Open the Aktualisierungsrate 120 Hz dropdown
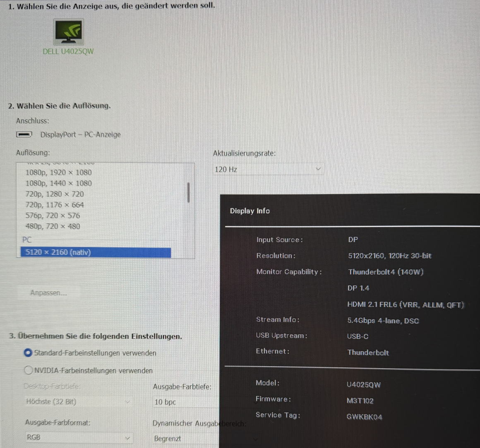 (268, 169)
